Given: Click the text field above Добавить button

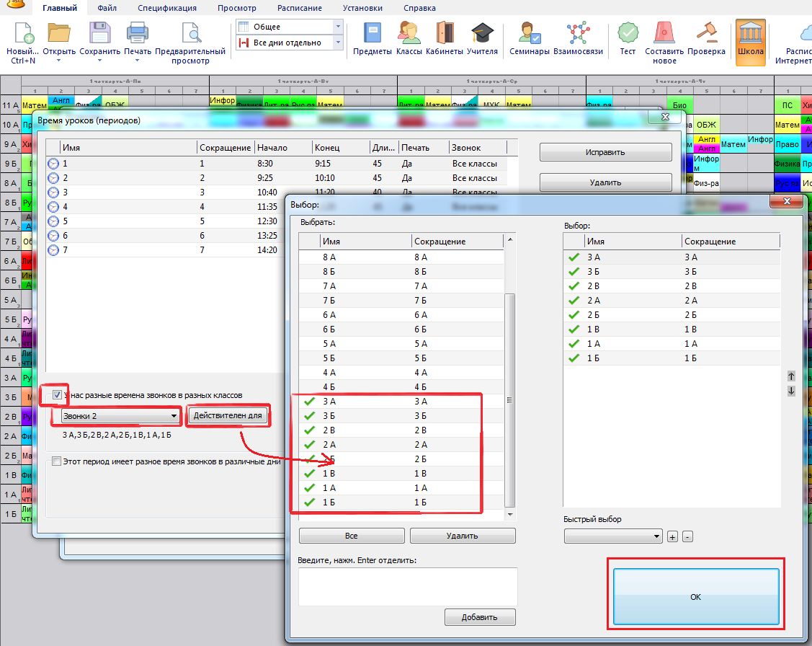Looking at the screenshot, I should (407, 586).
